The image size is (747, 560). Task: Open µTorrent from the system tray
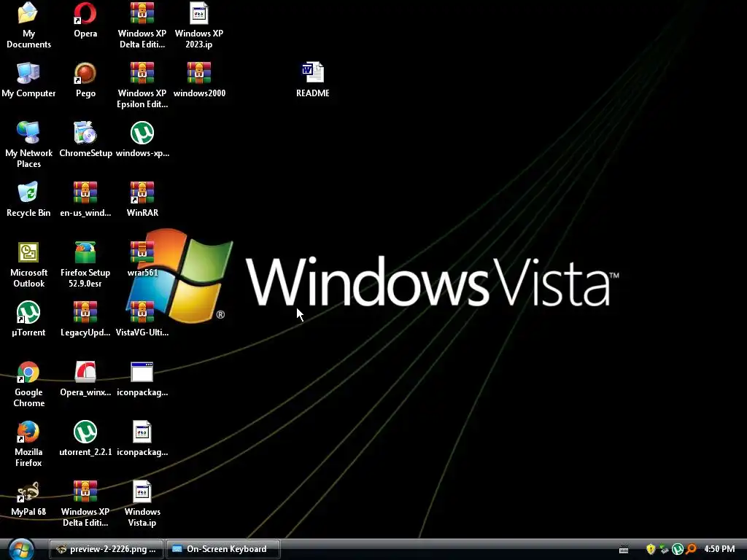point(678,549)
